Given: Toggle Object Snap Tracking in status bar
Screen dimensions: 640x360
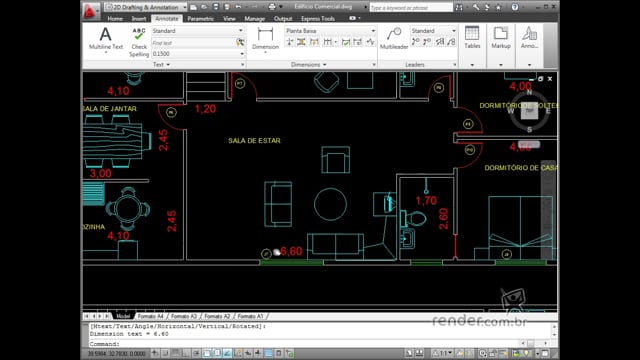Looking at the screenshot, I should click(x=227, y=353).
